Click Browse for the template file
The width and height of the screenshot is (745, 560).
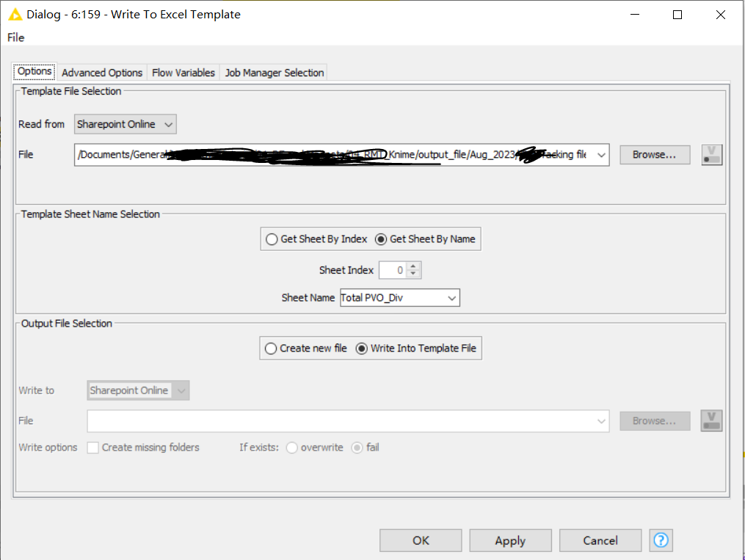pos(655,155)
